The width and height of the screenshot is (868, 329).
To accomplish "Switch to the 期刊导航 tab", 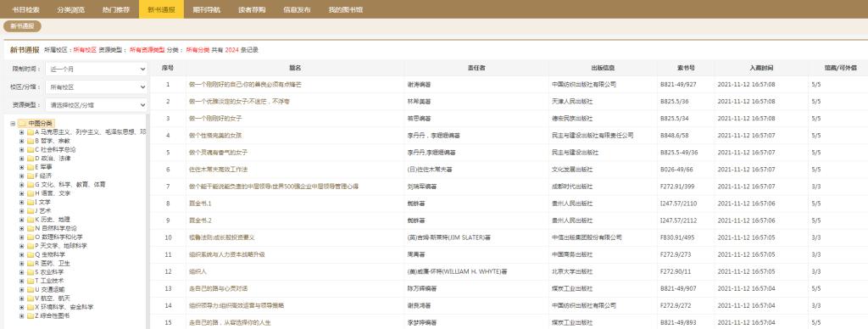I will (x=207, y=9).
